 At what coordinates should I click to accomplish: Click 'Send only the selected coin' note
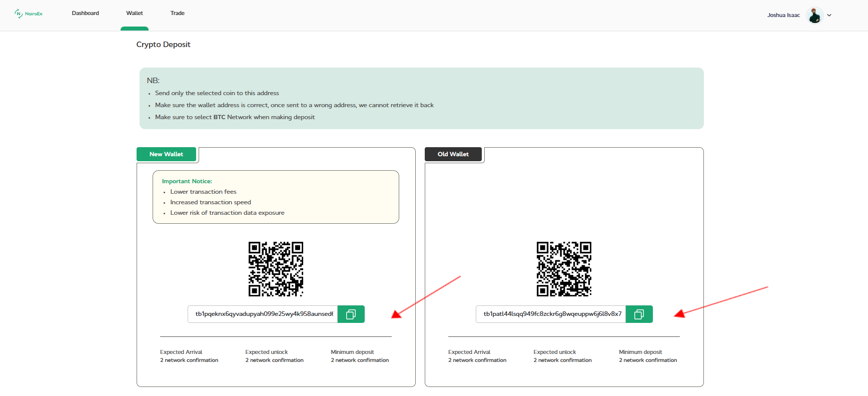coord(217,93)
